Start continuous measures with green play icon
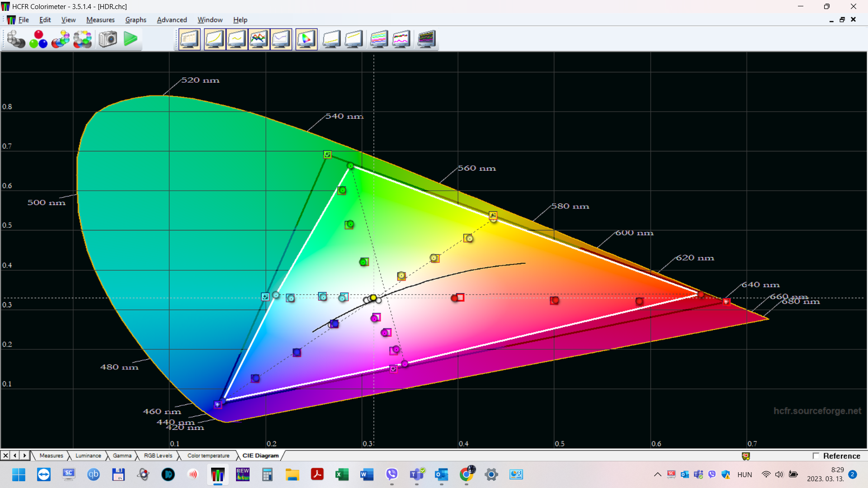Screen dimensions: 868x488 (130, 39)
